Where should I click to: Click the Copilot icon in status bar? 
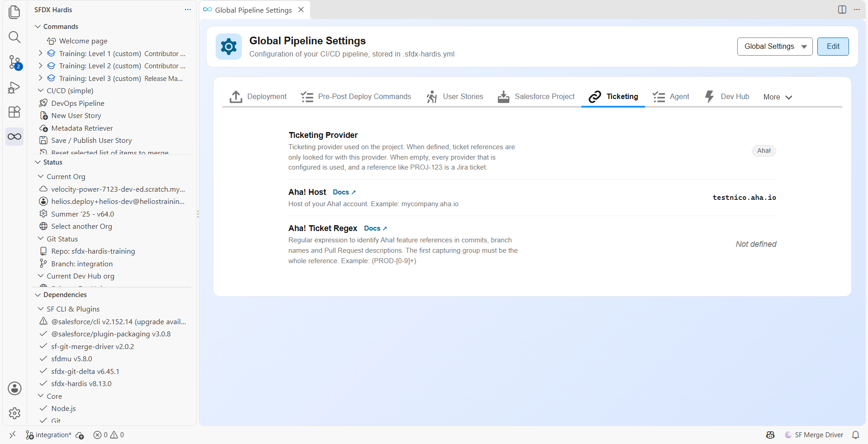point(770,435)
